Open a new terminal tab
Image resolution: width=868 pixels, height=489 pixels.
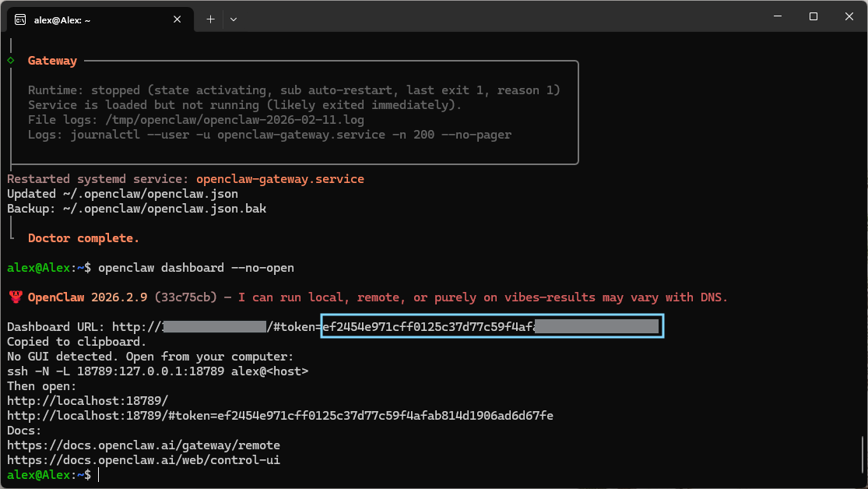(x=210, y=19)
